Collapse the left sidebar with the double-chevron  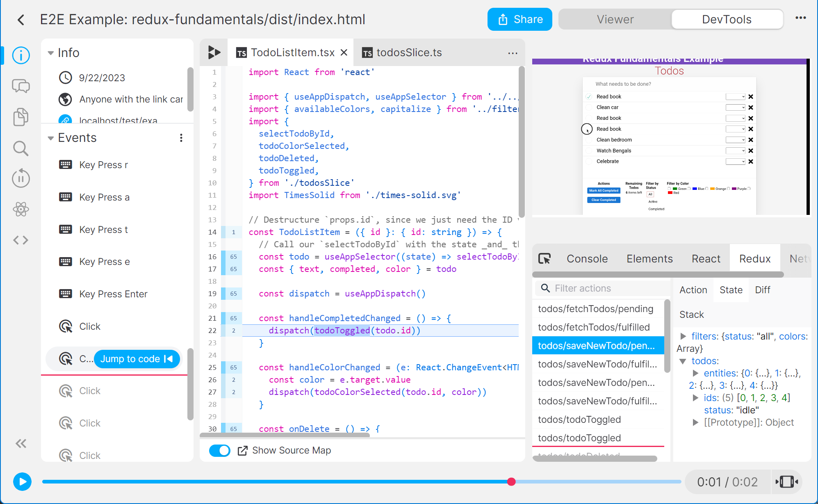21,443
